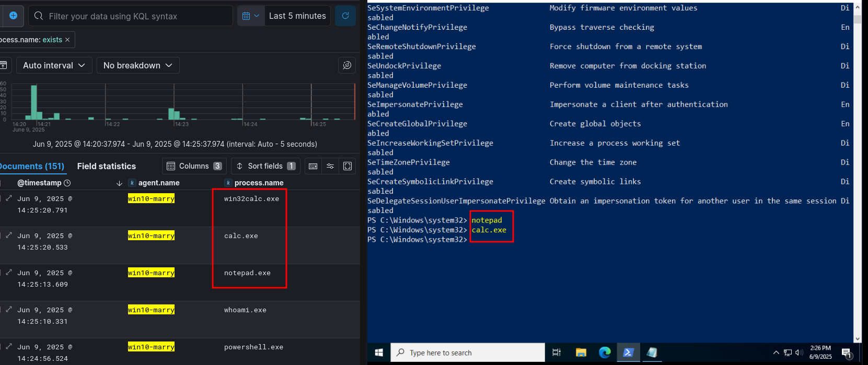
Task: Open display options sliders icon
Action: coord(330,166)
